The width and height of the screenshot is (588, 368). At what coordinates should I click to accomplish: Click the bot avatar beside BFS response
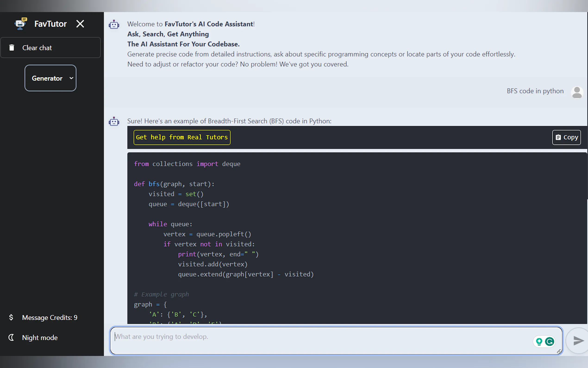click(x=114, y=121)
